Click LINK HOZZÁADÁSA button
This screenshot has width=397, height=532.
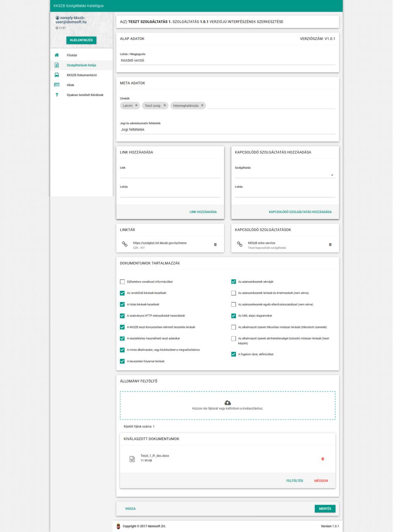203,212
